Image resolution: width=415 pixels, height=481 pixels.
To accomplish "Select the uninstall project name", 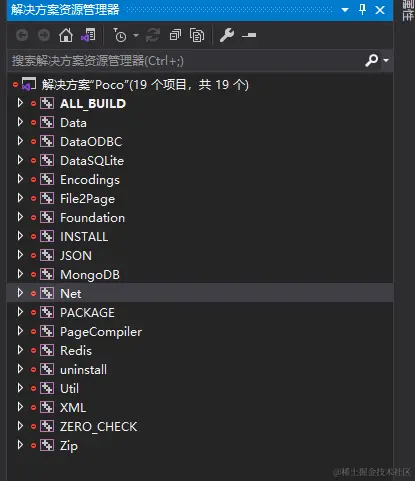I will (x=84, y=369).
